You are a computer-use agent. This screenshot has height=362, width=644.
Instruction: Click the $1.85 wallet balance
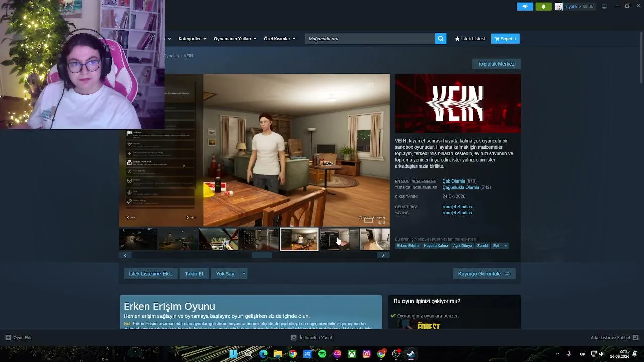pyautogui.click(x=588, y=6)
